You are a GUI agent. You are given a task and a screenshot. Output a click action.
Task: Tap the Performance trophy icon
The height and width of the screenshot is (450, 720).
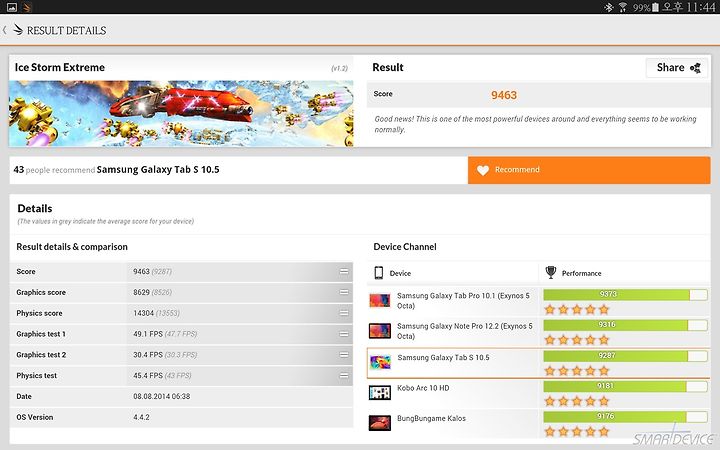[x=551, y=272]
